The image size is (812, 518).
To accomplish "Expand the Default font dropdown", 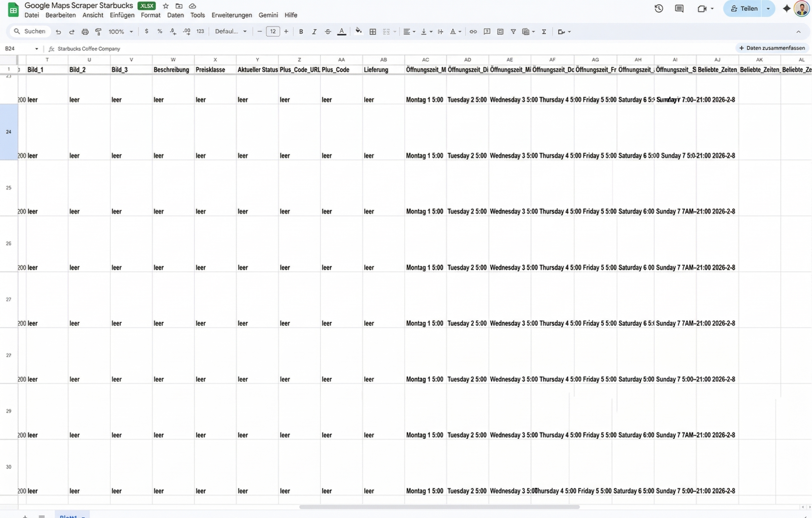I will [231, 32].
